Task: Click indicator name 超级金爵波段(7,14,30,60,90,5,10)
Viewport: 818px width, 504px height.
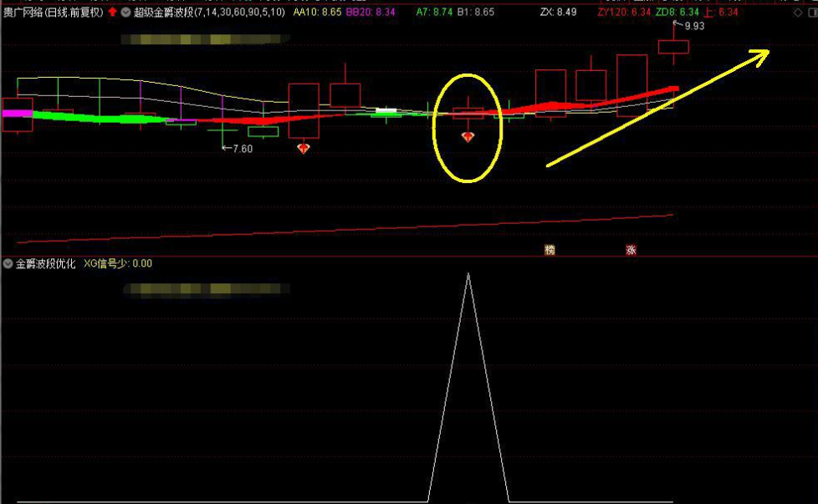Action: point(209,12)
